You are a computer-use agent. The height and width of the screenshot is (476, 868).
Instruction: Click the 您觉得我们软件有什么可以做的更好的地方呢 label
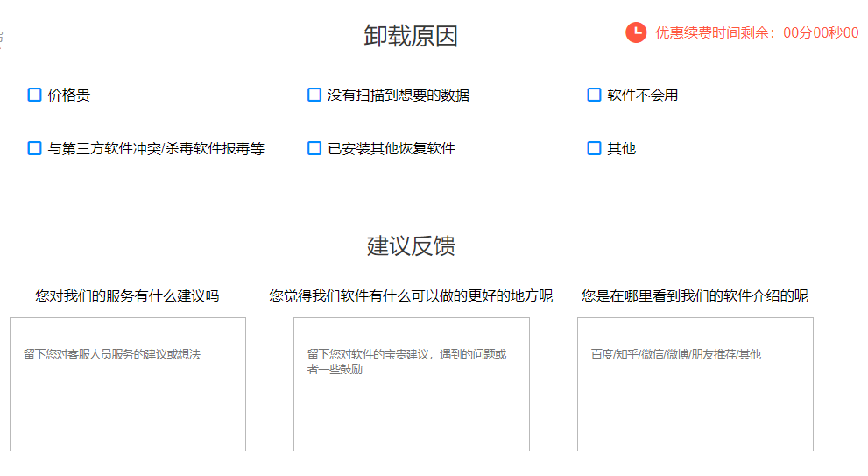(x=411, y=296)
